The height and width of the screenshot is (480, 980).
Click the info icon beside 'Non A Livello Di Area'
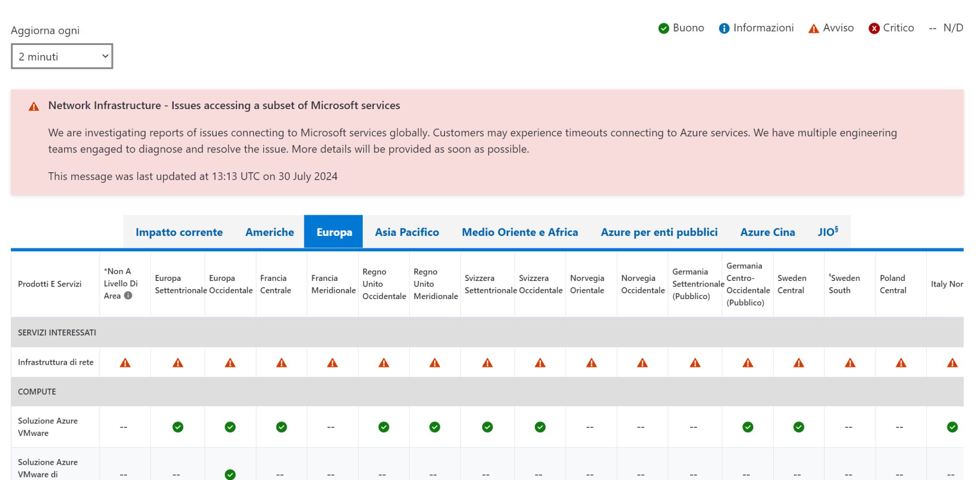(x=128, y=296)
